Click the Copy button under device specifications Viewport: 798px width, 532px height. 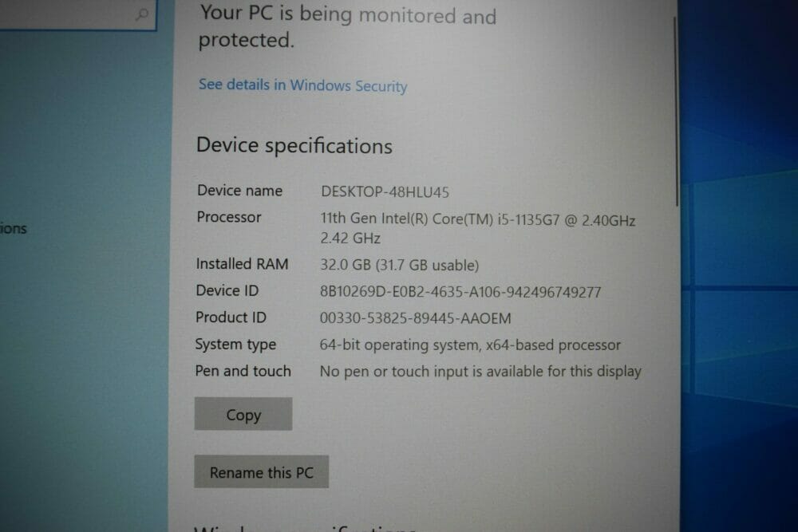pyautogui.click(x=243, y=414)
